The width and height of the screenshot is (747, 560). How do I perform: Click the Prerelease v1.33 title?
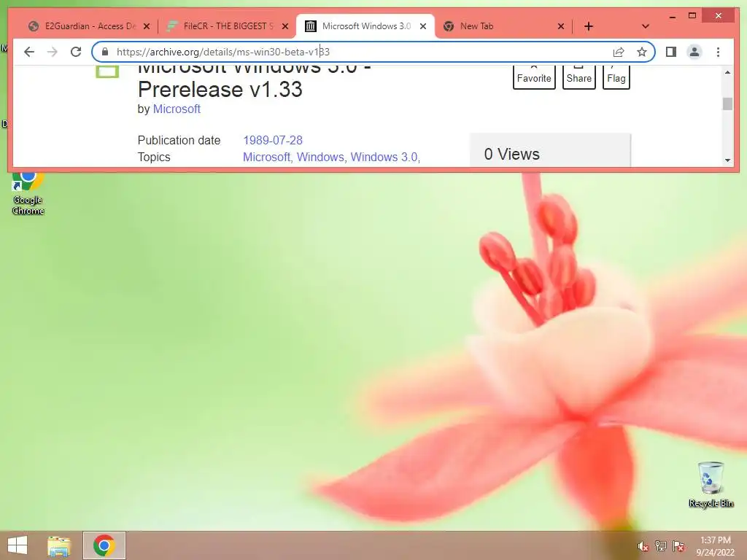coord(220,90)
